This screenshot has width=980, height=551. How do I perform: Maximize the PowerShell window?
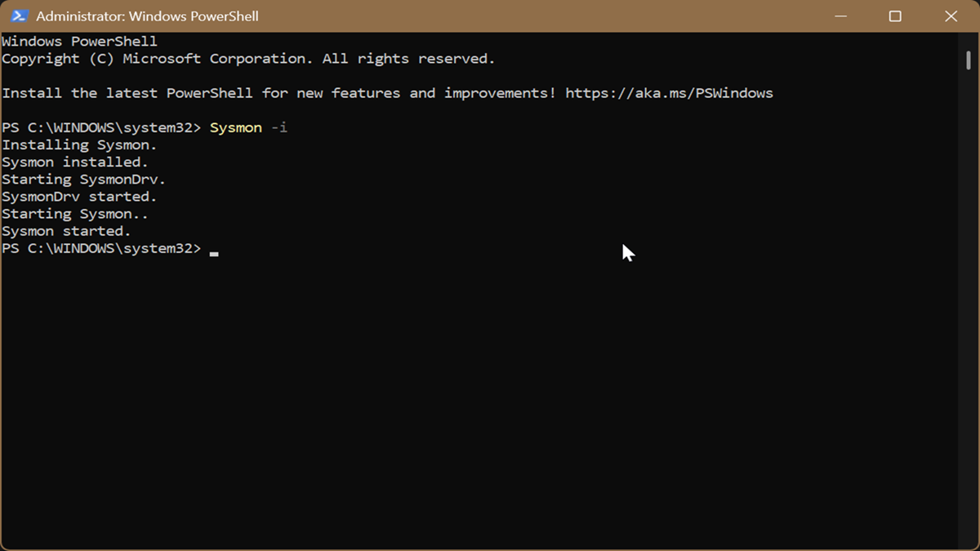[895, 16]
